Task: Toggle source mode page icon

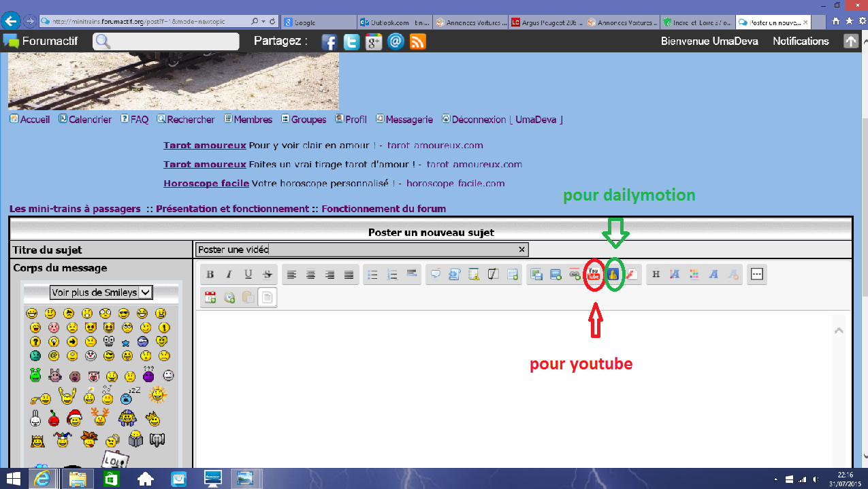Action: point(268,297)
